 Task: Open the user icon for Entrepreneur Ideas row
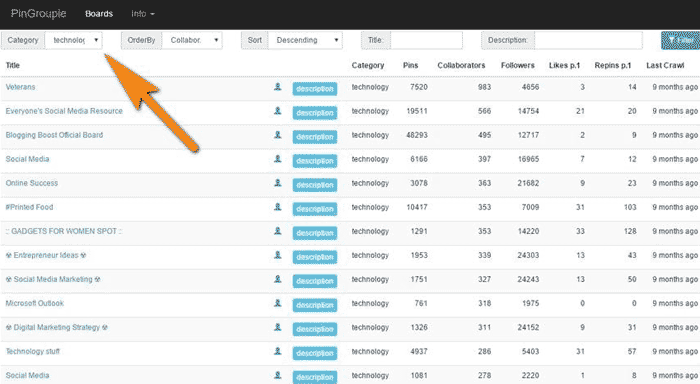(x=277, y=255)
